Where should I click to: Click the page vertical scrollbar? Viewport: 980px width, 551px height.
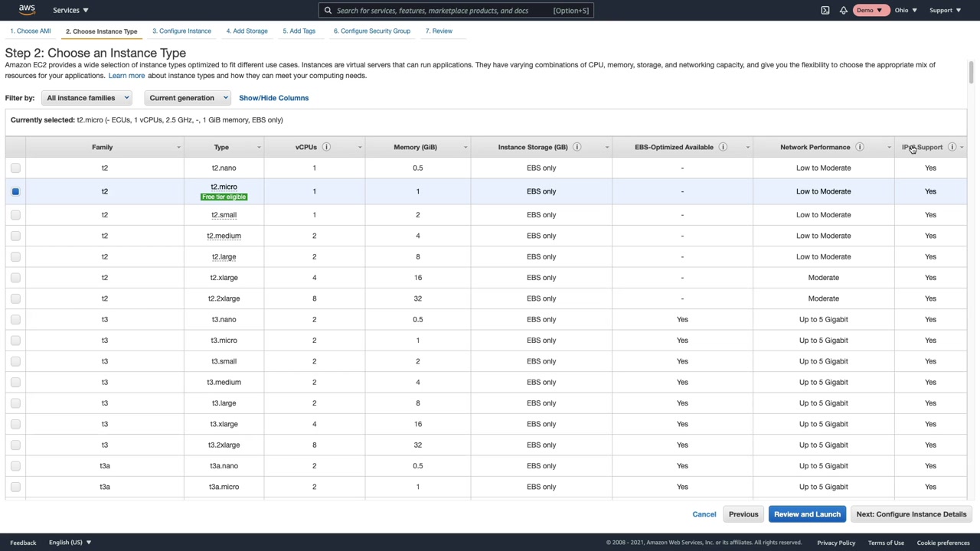971,73
